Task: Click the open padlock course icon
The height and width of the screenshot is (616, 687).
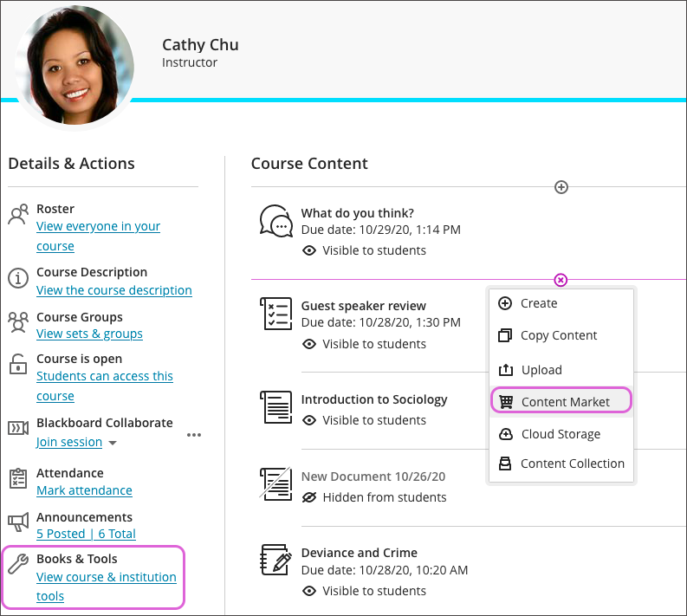Action: pyautogui.click(x=18, y=364)
